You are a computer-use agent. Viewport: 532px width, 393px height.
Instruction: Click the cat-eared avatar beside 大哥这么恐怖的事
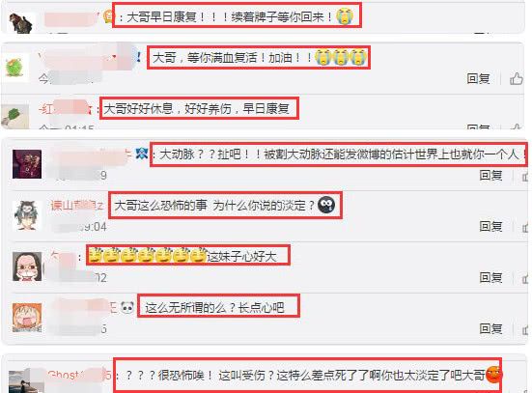point(27,215)
